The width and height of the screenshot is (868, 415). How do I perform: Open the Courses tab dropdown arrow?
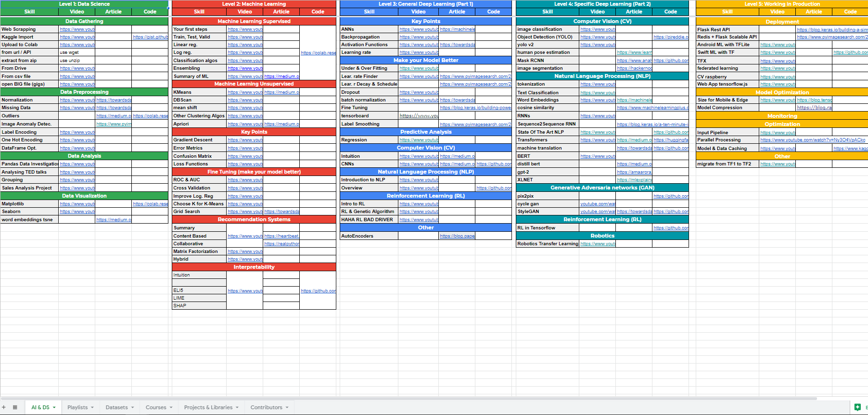171,407
